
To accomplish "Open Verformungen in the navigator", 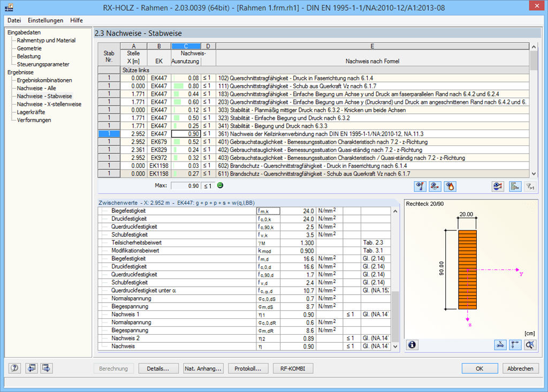I will 34,120.
